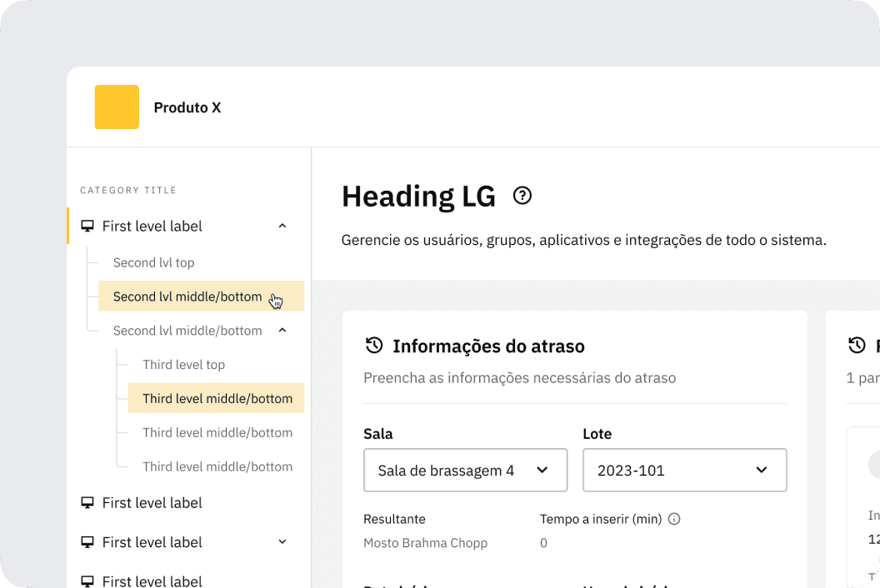
Task: Open the last Third level middle/bottom item
Action: pyautogui.click(x=217, y=466)
